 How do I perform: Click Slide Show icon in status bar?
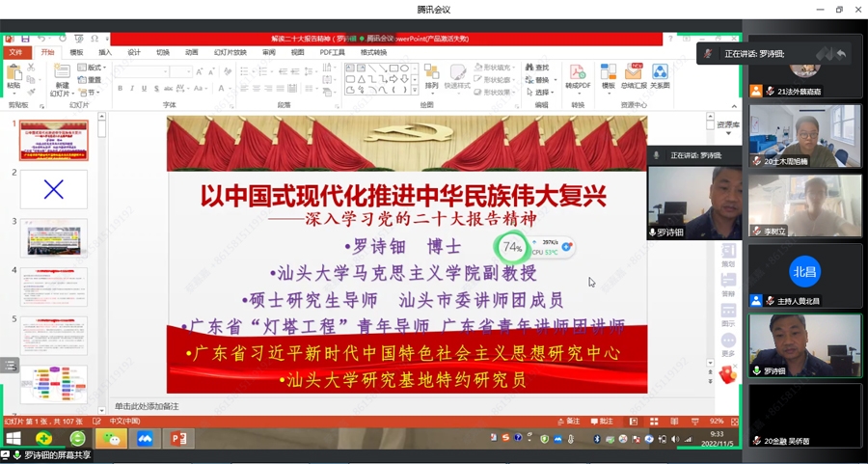point(694,422)
